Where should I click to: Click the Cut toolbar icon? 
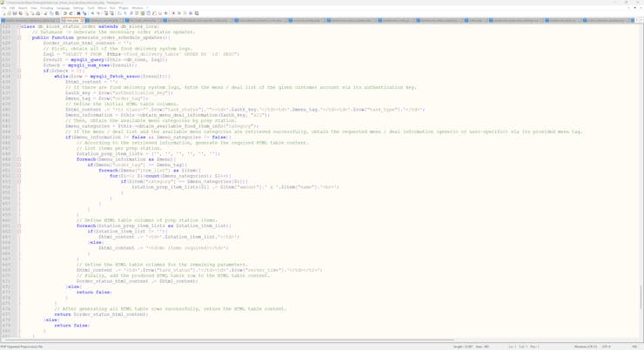pos(45,13)
